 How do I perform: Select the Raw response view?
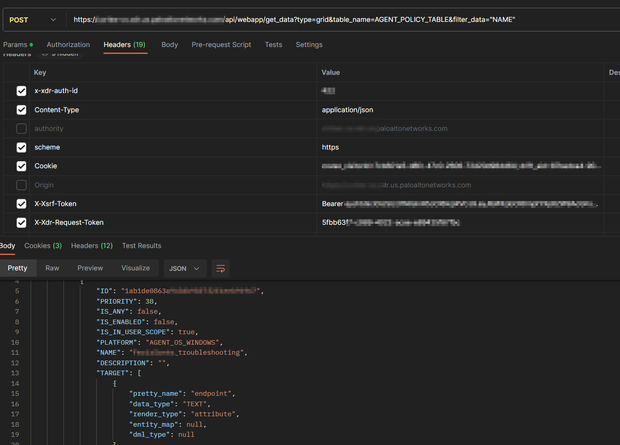[52, 268]
